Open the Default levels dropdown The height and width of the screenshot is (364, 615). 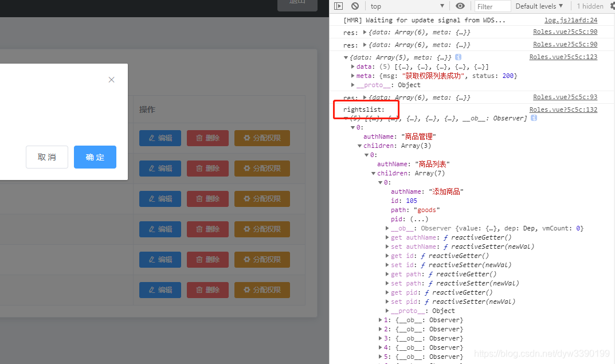click(x=539, y=6)
